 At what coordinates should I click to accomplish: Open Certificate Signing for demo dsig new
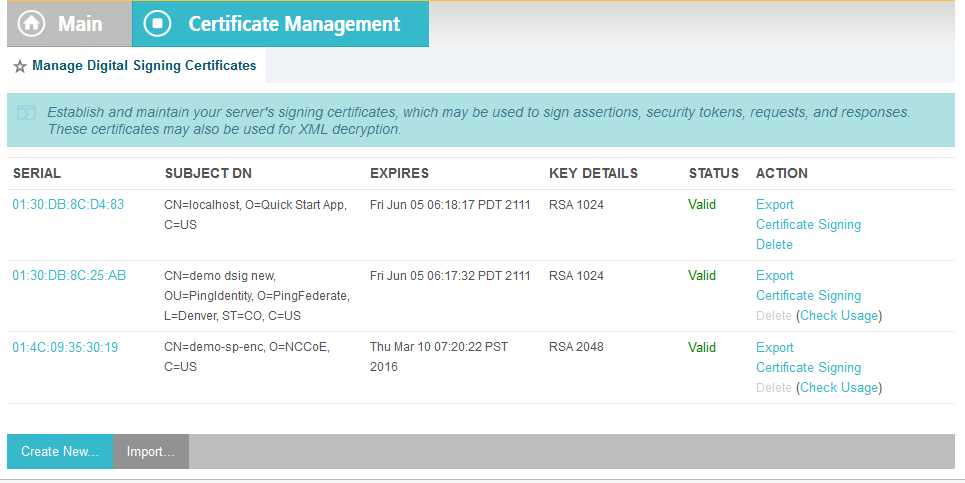808,295
